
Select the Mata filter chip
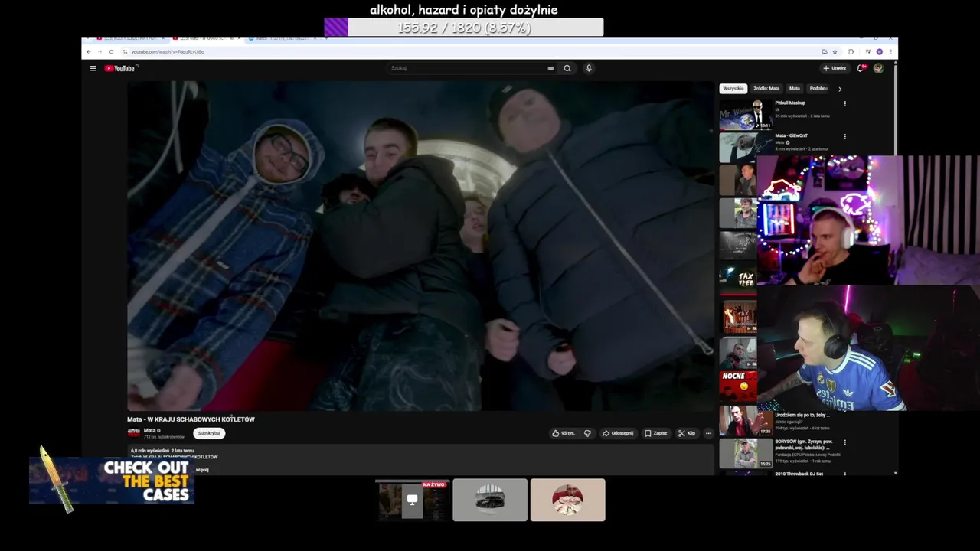[x=795, y=89]
